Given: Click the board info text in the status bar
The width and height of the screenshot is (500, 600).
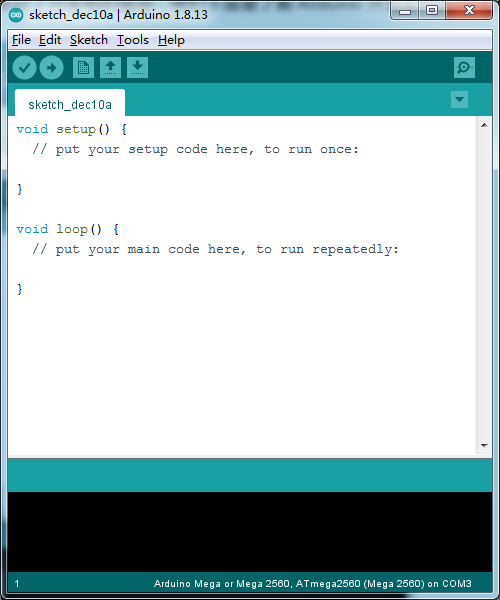Looking at the screenshot, I should click(x=313, y=584).
